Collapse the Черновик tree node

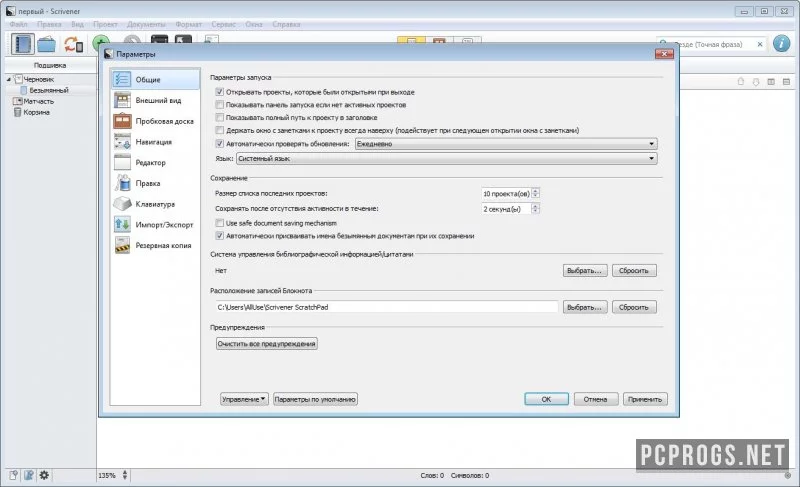(x=9, y=80)
